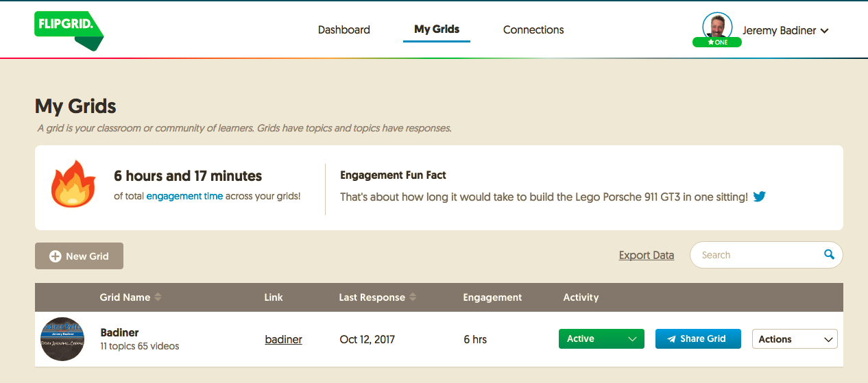868x383 pixels.
Task: Follow the badiner grid link
Action: coord(284,339)
